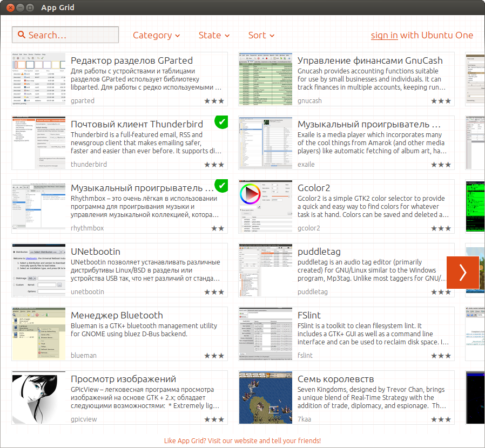Click the star rating of thunderbird
This screenshot has height=448, width=485.
click(x=214, y=165)
